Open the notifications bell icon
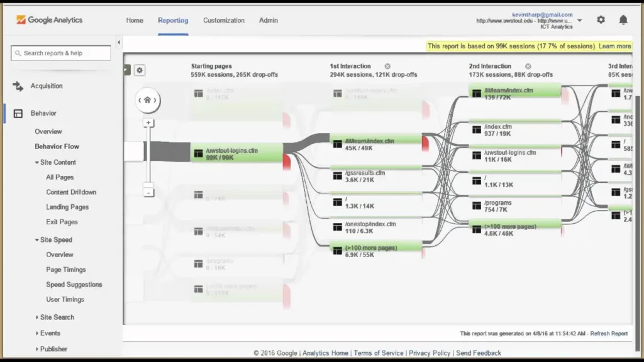This screenshot has height=362, width=644. (623, 20)
